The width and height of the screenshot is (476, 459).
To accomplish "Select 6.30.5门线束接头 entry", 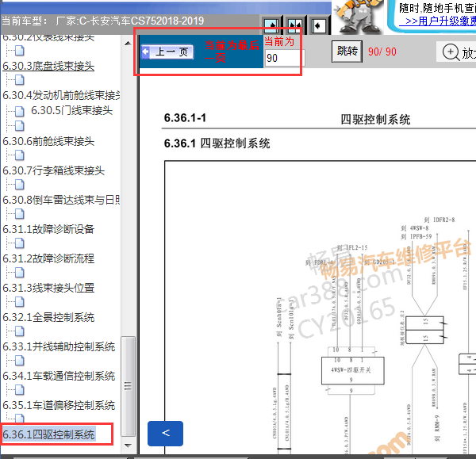I will (71, 110).
